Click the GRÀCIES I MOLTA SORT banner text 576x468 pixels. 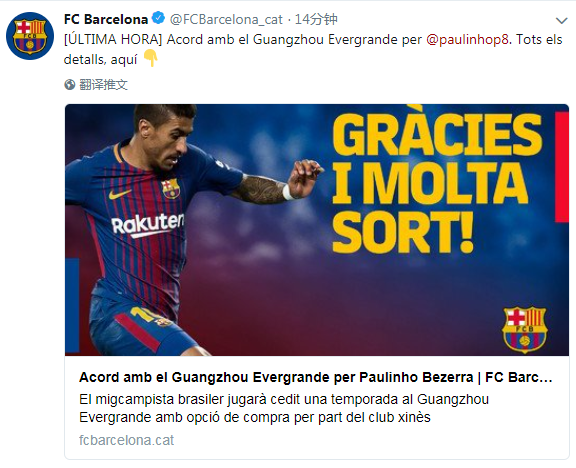437,181
